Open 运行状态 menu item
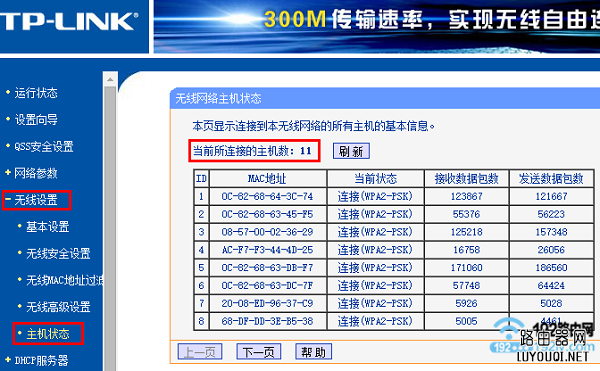This screenshot has width=600, height=371. coord(36,93)
